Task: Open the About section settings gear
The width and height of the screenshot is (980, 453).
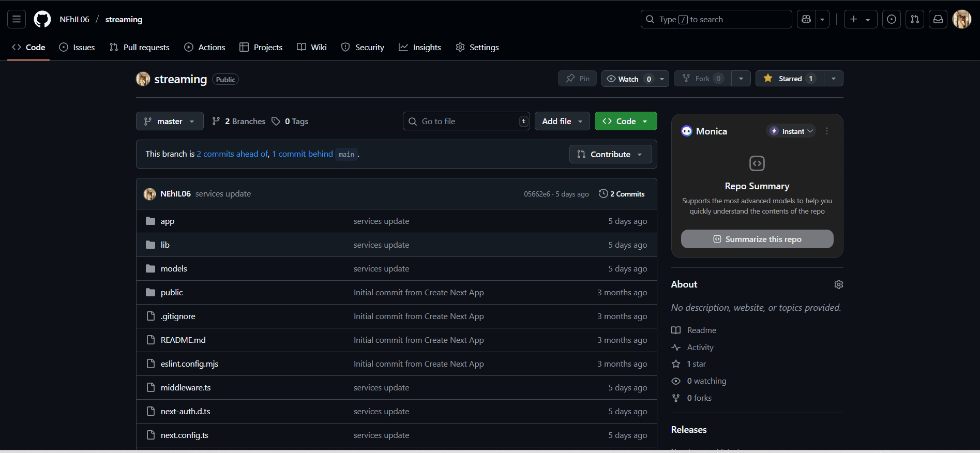Action: (839, 284)
